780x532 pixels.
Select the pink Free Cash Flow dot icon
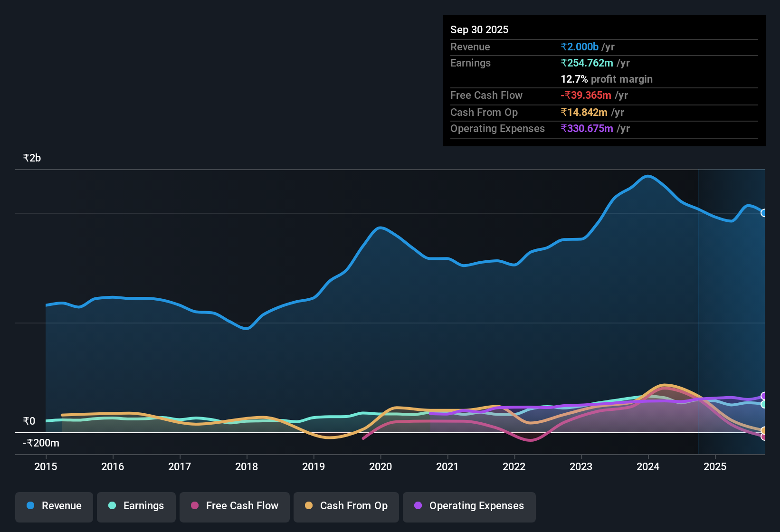pyautogui.click(x=194, y=506)
